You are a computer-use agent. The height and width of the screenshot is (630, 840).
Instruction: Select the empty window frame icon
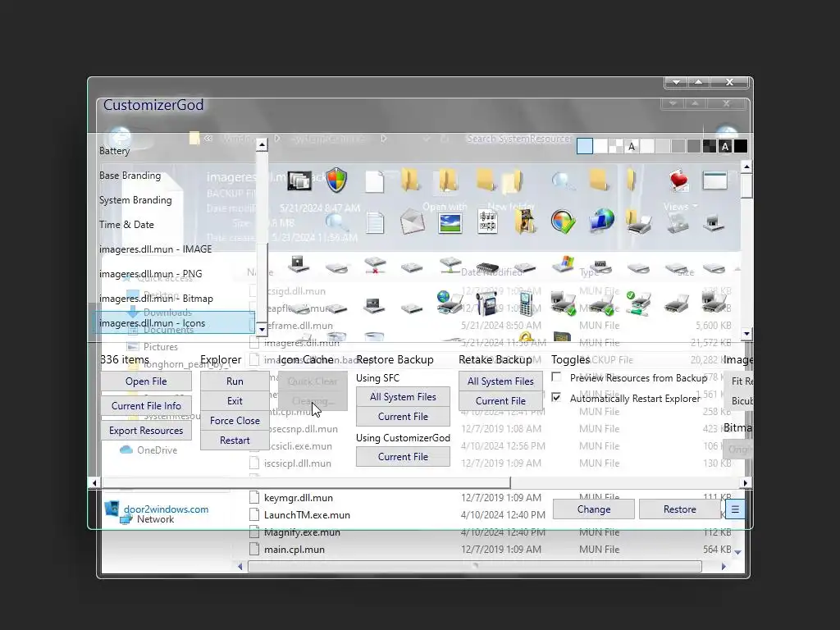click(x=714, y=180)
